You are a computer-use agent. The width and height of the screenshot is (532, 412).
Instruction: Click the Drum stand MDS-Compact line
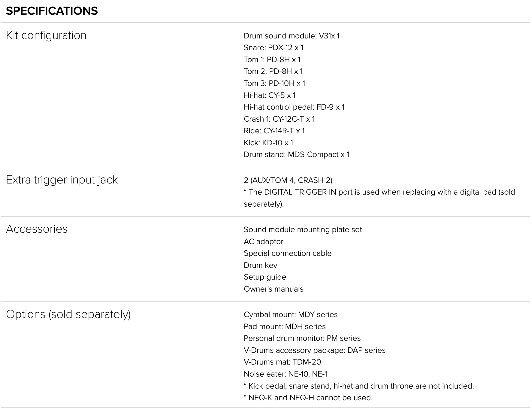coord(296,155)
